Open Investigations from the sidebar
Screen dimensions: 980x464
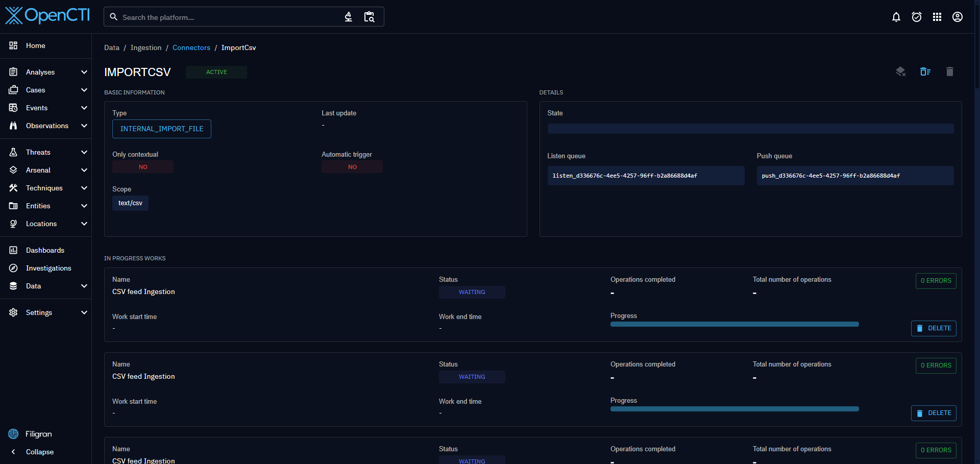click(x=48, y=268)
